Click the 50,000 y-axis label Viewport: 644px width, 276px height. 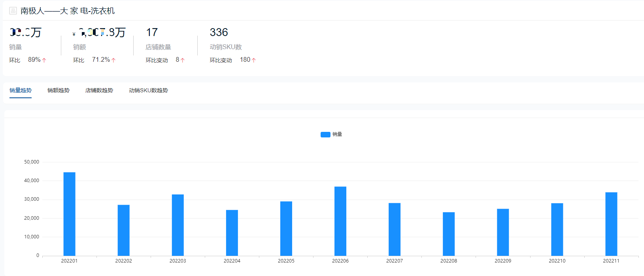pos(32,162)
